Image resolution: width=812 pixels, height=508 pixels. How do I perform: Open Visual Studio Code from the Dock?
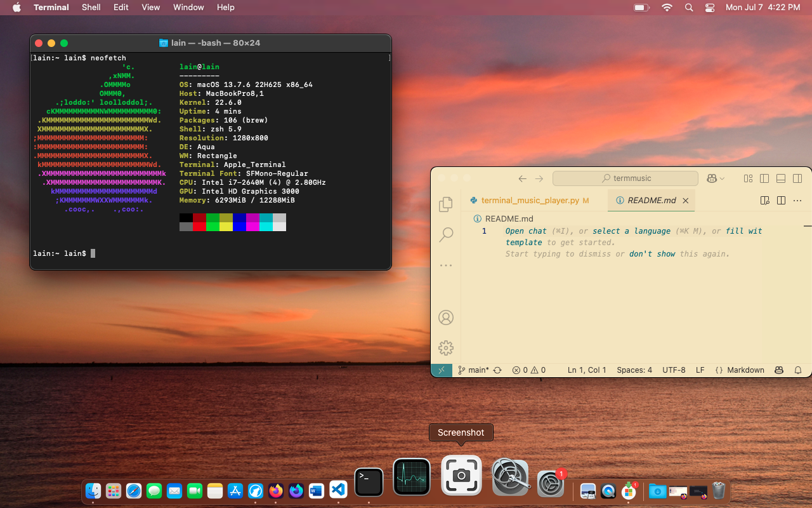point(337,491)
